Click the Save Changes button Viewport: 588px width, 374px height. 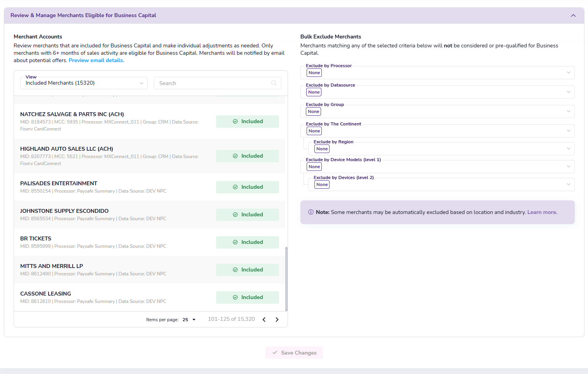(294, 353)
